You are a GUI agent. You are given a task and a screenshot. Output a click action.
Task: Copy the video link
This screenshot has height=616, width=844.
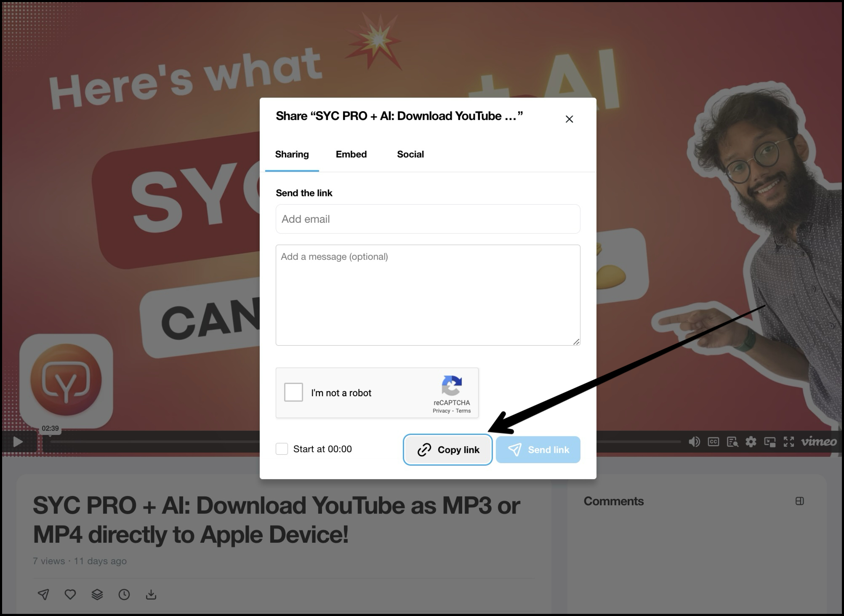448,450
